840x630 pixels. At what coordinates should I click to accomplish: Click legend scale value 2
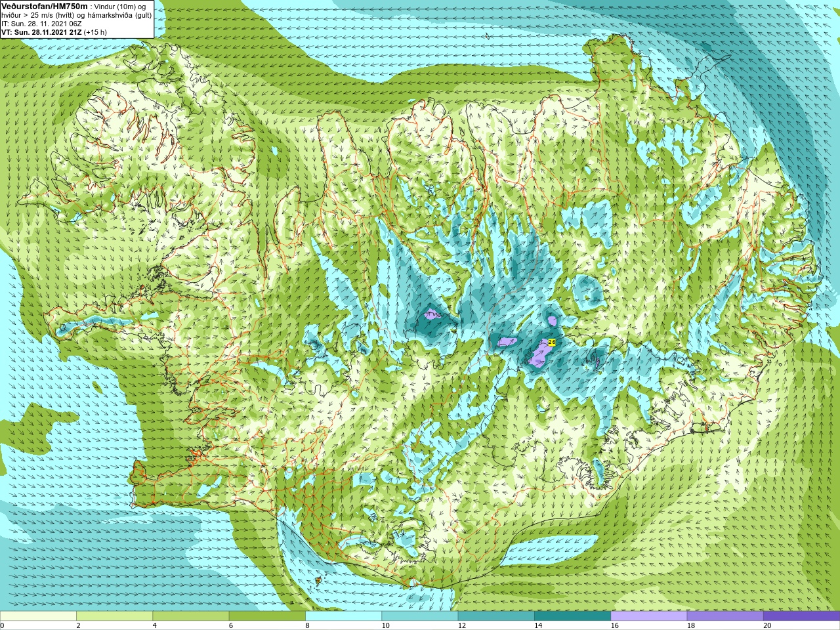click(78, 625)
